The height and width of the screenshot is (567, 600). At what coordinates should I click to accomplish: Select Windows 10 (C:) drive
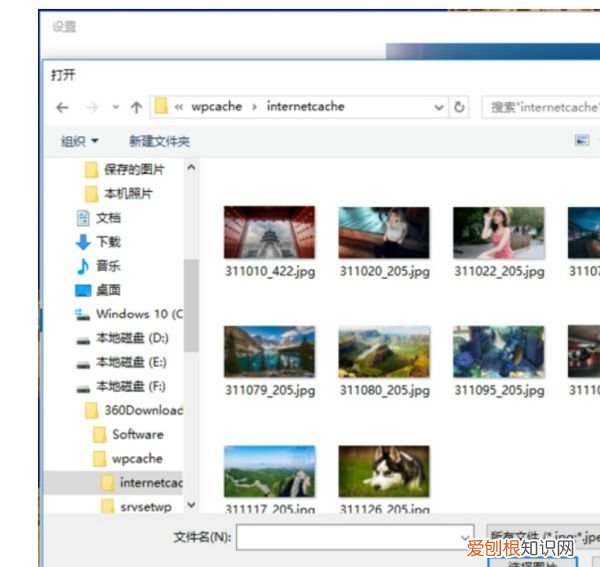[129, 314]
